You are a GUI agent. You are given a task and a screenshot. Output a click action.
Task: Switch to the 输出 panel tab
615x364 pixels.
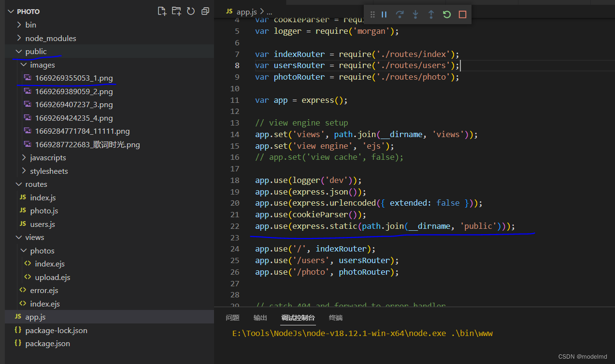(260, 318)
